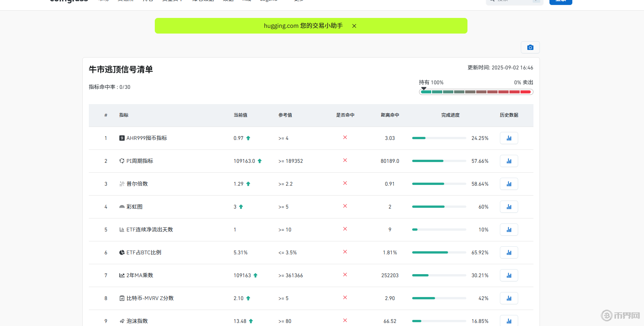Click the hold/sell gradient progress bar
Screen dimensions: 644x326
(x=476, y=92)
